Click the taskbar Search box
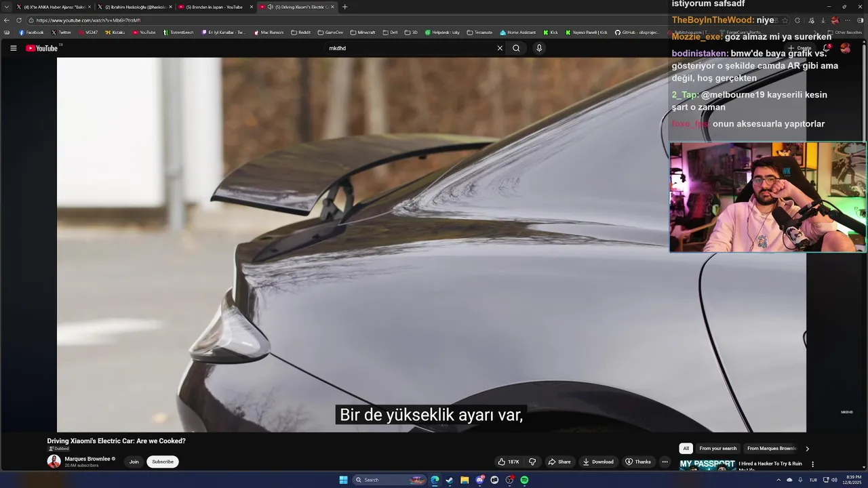The width and height of the screenshot is (868, 488). click(x=390, y=480)
